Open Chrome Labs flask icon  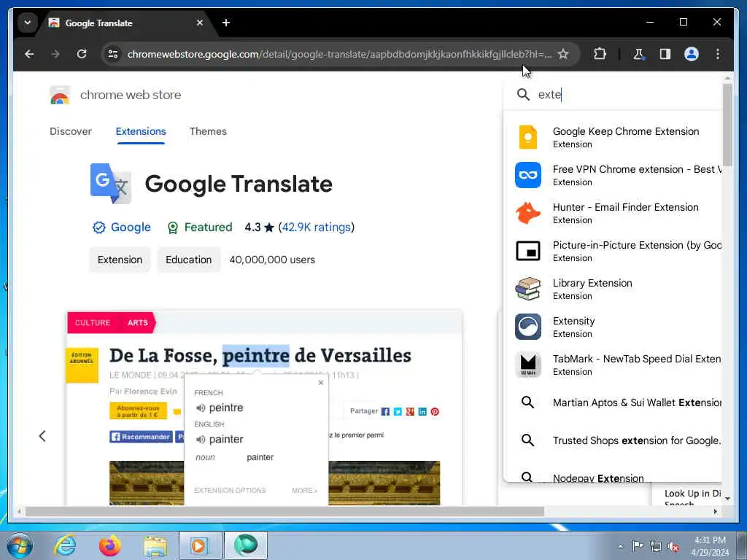[x=638, y=54]
